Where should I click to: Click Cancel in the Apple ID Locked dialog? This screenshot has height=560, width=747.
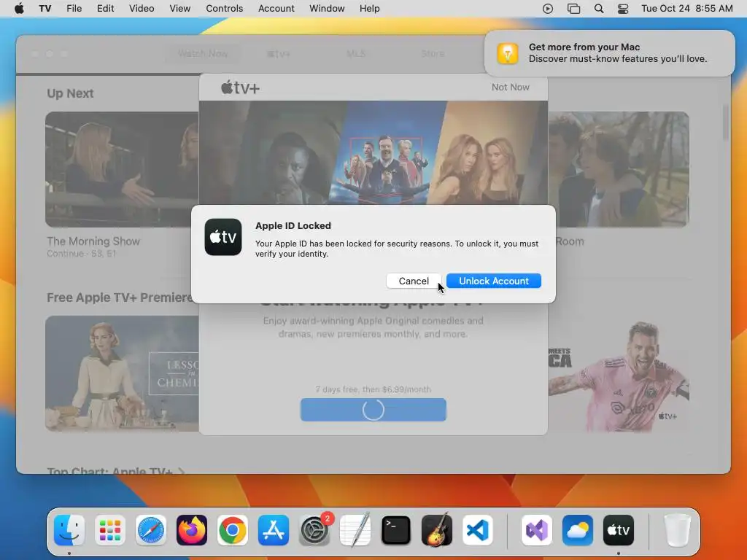(414, 281)
